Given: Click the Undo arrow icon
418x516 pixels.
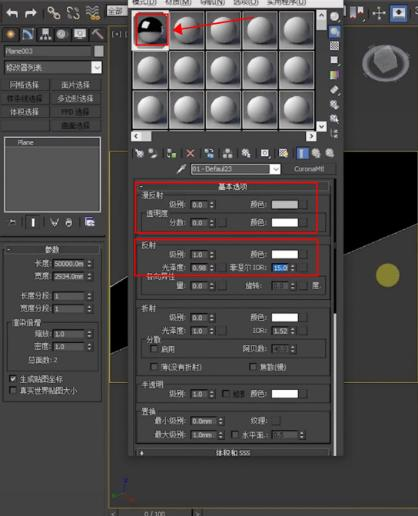Looking at the screenshot, I should point(12,13).
